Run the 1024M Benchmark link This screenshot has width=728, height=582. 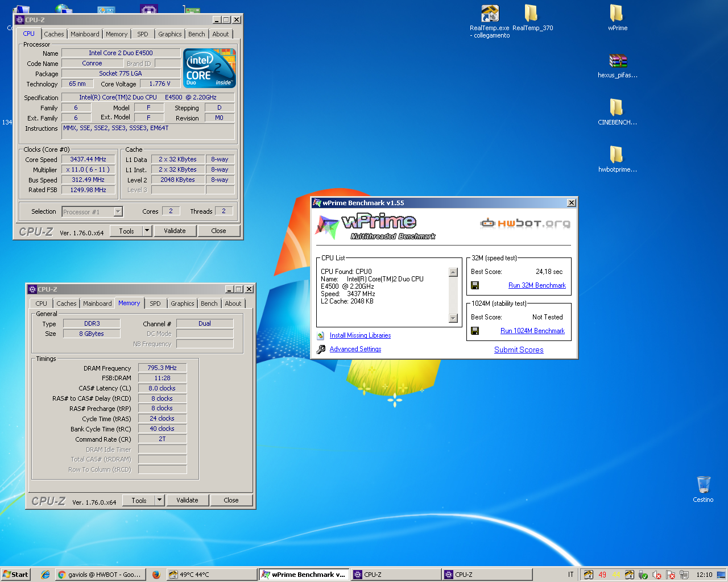coord(532,331)
